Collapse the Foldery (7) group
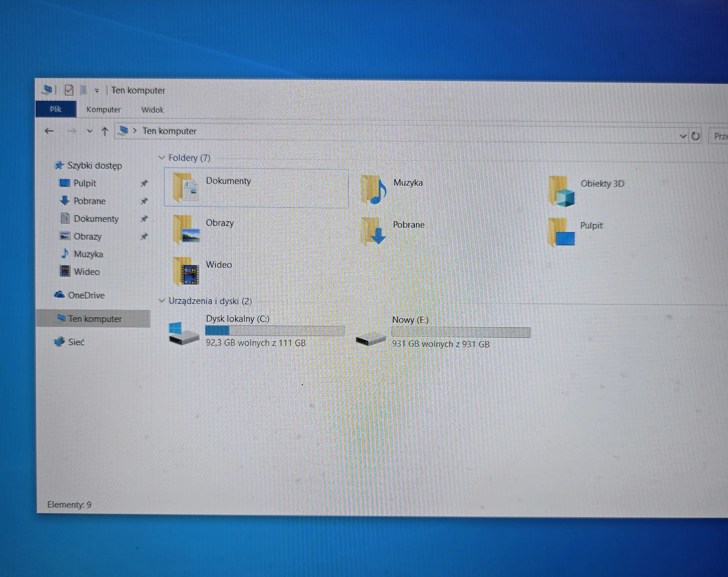Screen dimensions: 728x577 162,158
